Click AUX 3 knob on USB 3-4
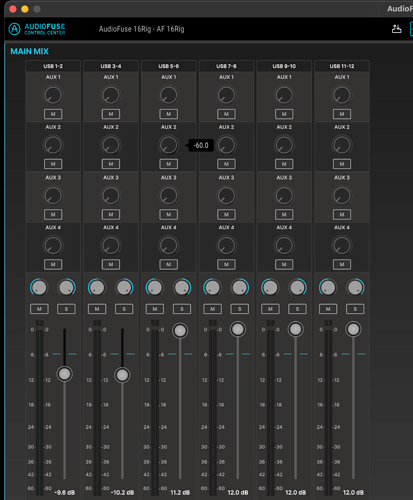413x500 pixels. (111, 195)
